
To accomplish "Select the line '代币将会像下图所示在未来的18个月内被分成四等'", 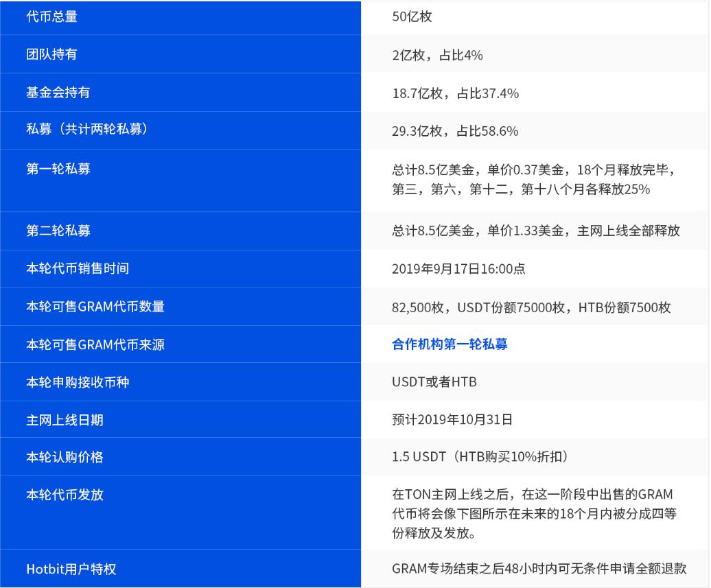I will tap(534, 514).
